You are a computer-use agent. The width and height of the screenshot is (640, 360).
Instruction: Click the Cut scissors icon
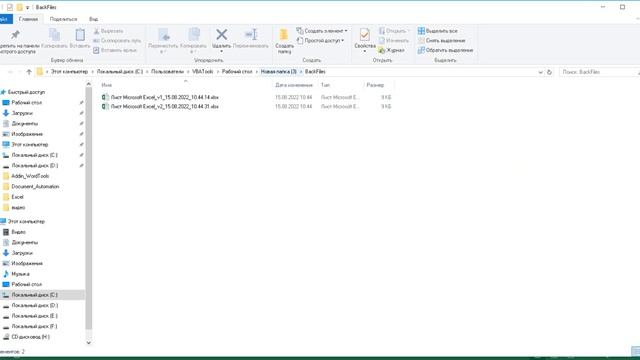96,31
